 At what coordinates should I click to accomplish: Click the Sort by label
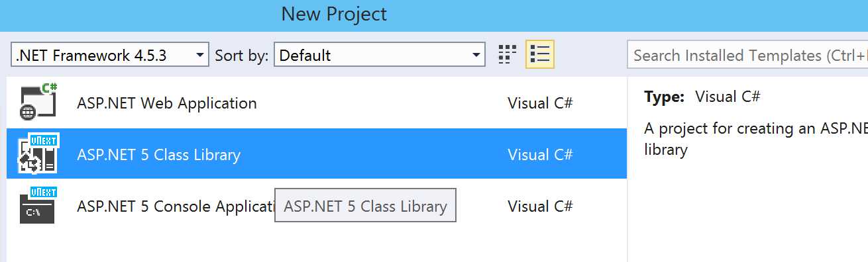[x=241, y=56]
